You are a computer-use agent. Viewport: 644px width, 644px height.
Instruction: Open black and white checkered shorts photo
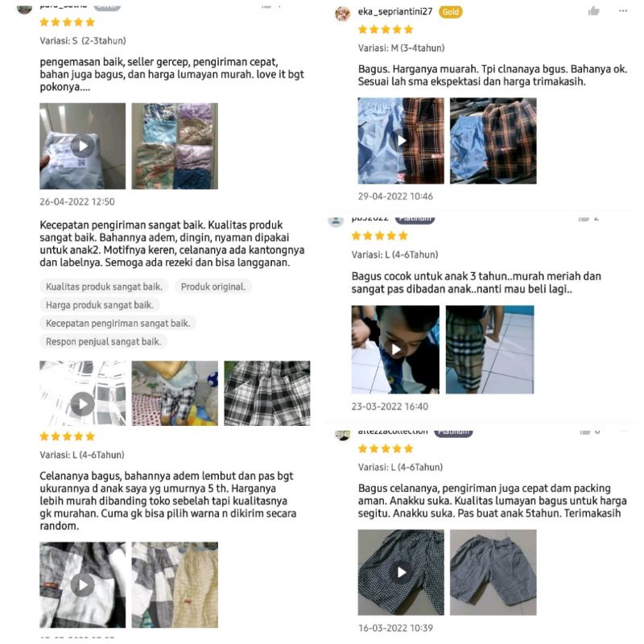point(267,393)
